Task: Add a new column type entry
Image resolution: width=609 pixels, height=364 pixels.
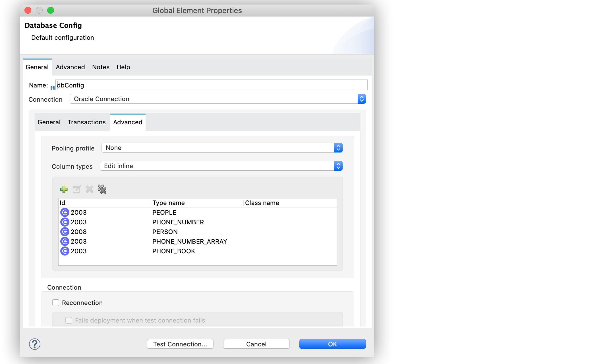Action: (x=64, y=189)
